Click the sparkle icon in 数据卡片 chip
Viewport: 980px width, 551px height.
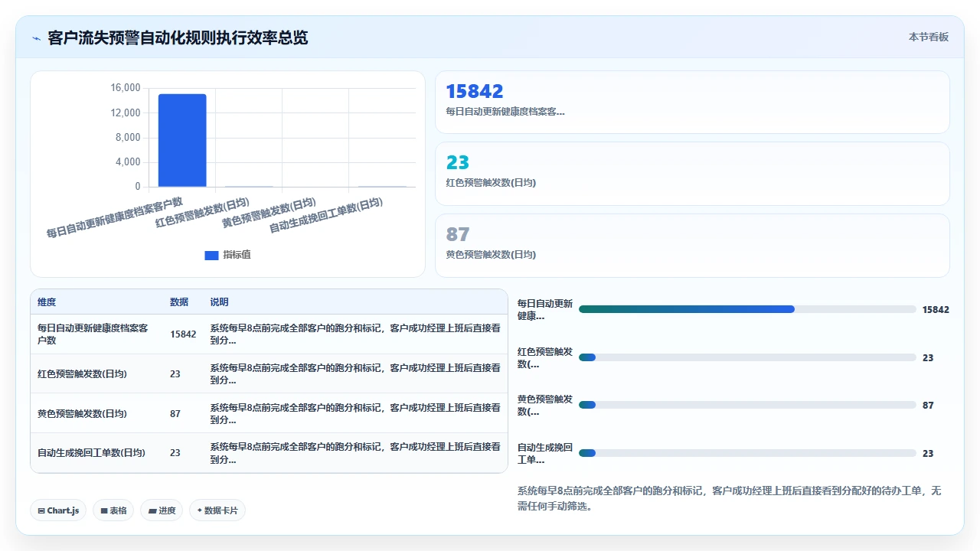[200, 510]
